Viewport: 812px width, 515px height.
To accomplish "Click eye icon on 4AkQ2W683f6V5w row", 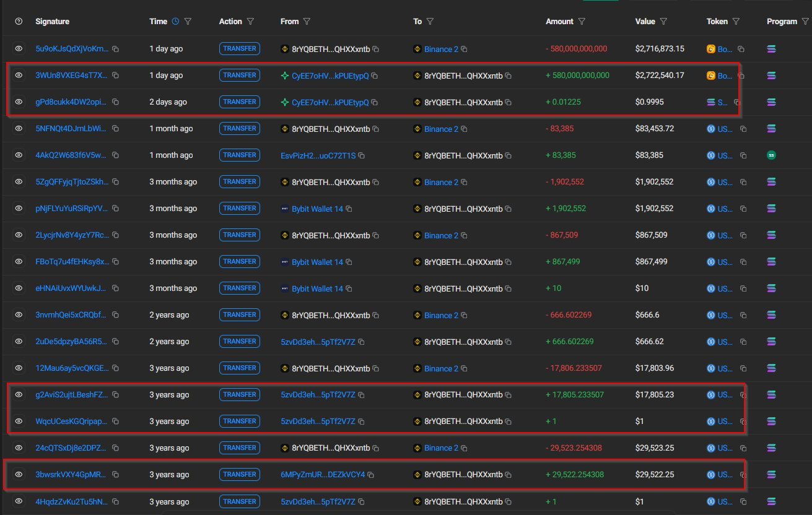I will (x=19, y=155).
